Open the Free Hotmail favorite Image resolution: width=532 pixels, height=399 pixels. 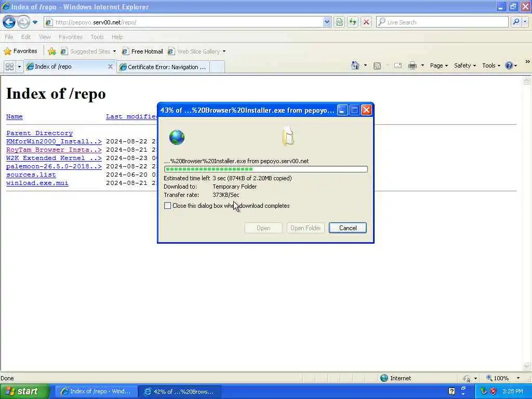click(142, 51)
